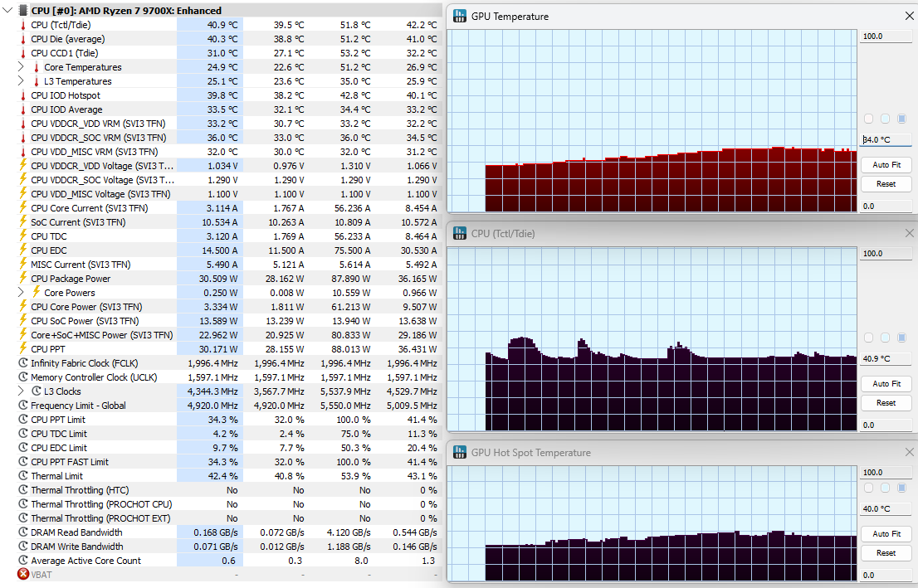Click the clock icon next to CPU PPT Limit
The height and width of the screenshot is (588, 918).
point(23,419)
